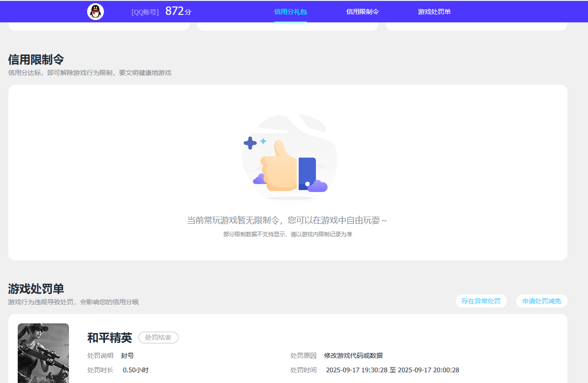This screenshot has width=588, height=383.
Task: Click the 处罚时长 label
Action: [100, 370]
